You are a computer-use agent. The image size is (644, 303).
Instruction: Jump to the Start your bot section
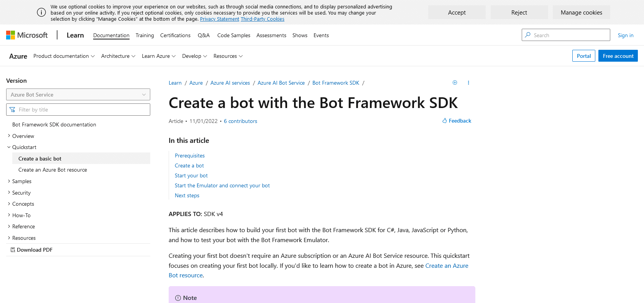(x=191, y=175)
